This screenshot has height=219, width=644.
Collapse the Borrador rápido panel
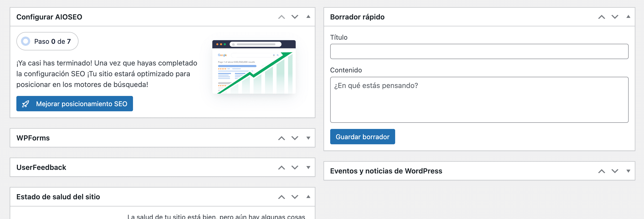coord(628,17)
